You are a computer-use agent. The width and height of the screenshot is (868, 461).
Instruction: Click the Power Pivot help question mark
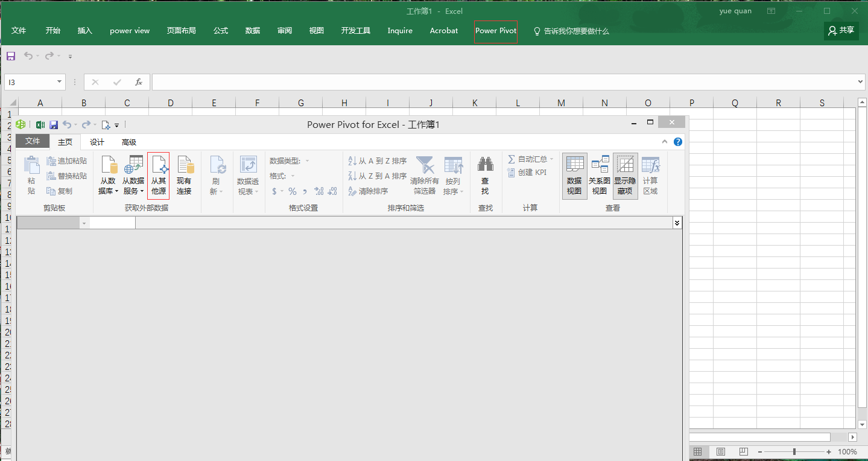(678, 142)
